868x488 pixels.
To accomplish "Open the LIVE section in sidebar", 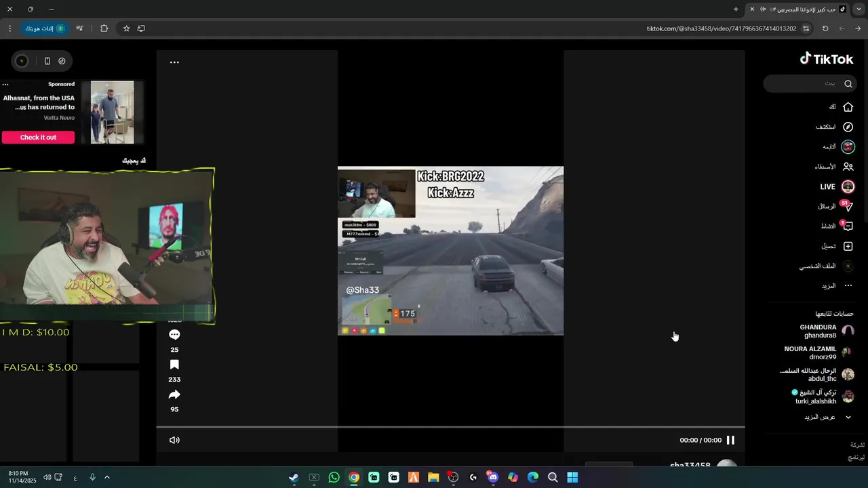I will [838, 186].
